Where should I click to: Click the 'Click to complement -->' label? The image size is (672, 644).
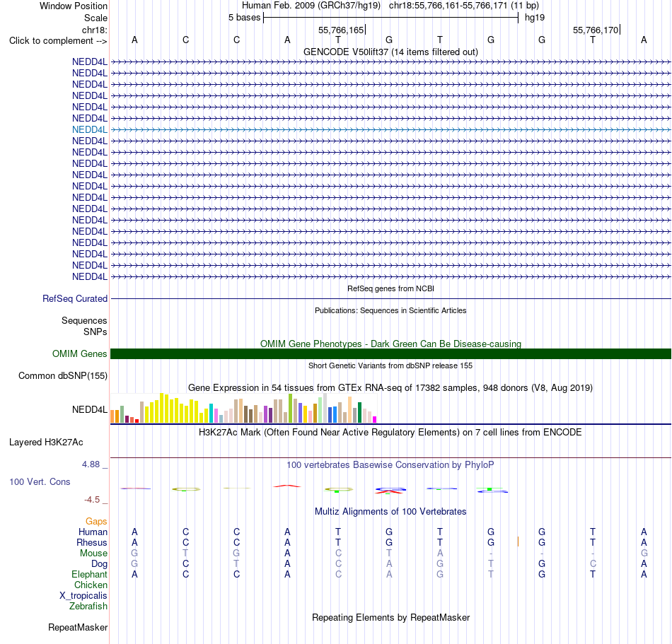[58, 41]
